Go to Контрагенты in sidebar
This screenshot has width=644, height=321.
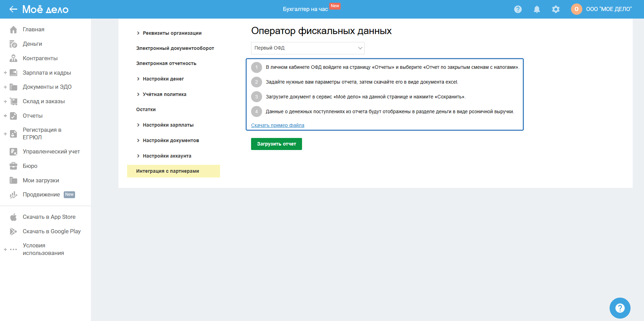coord(40,58)
